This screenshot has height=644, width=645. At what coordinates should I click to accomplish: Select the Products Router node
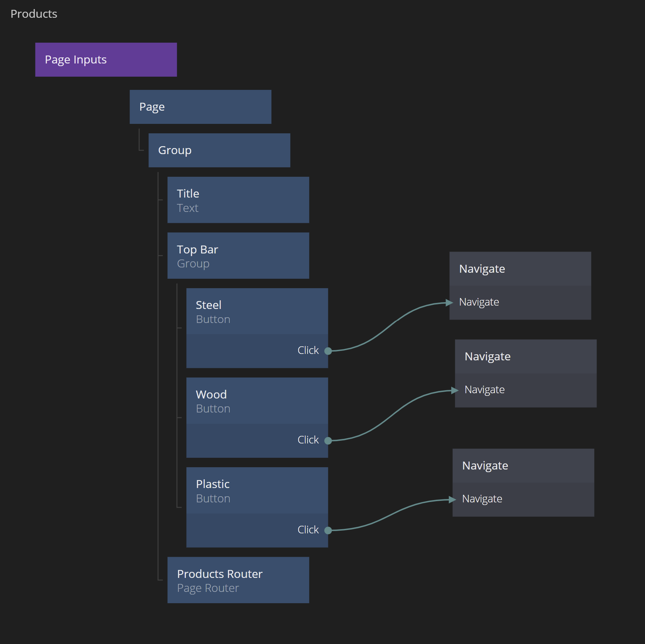coord(238,580)
